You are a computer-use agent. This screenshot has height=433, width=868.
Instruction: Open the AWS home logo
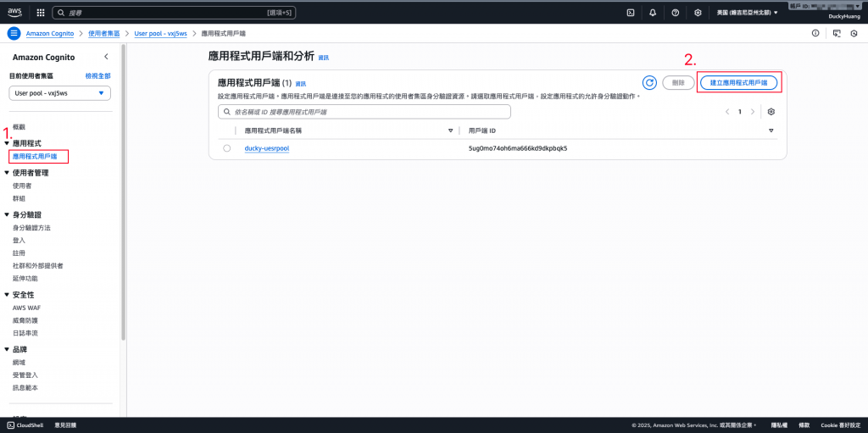[x=14, y=12]
